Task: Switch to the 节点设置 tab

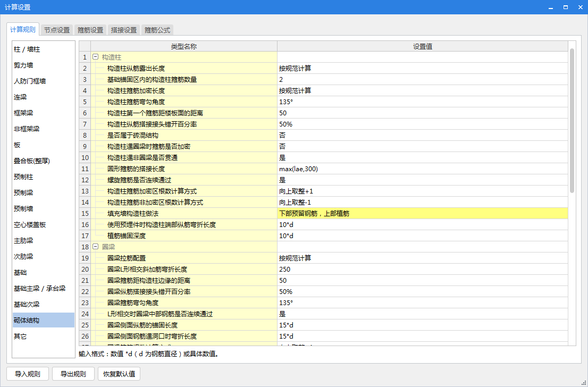Action: tap(57, 30)
